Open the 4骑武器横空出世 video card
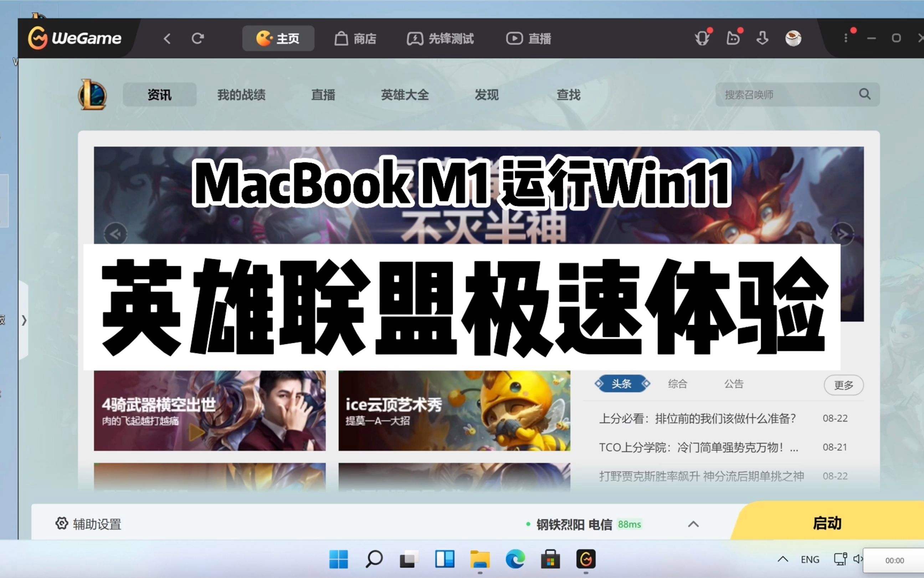The image size is (924, 578). tap(210, 411)
